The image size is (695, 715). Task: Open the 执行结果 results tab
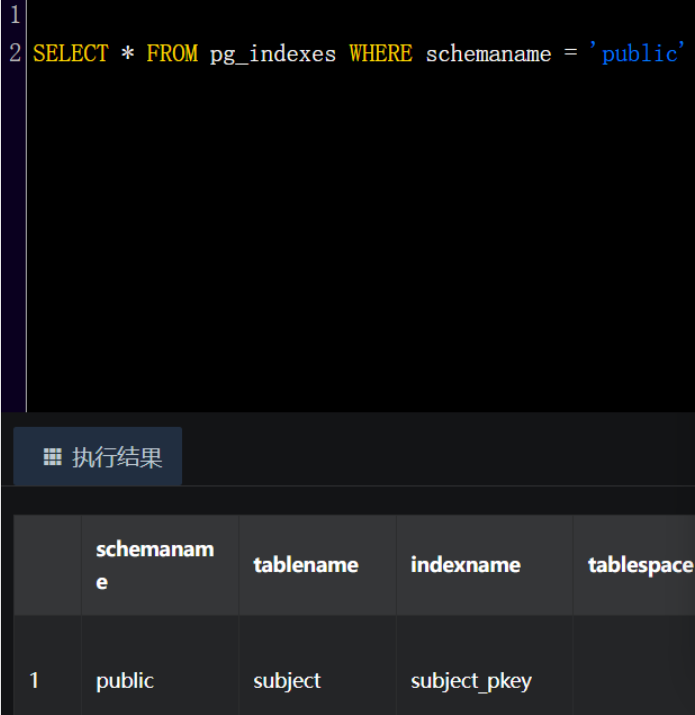tap(98, 456)
